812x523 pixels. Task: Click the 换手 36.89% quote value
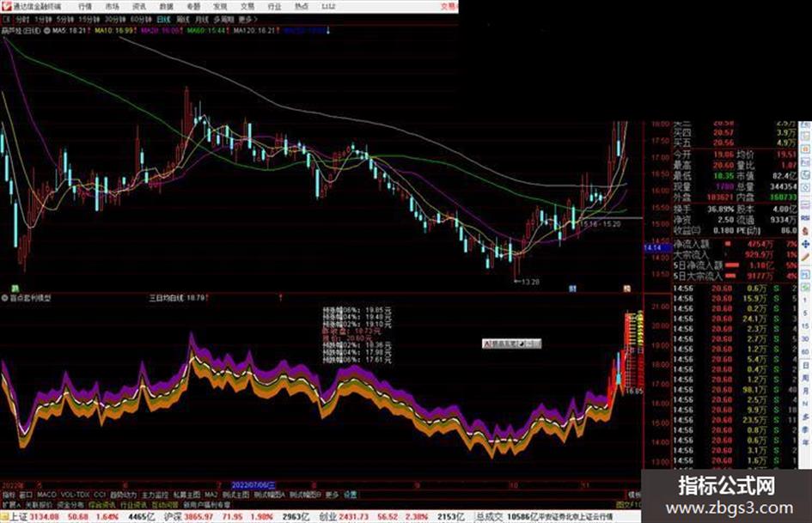point(720,209)
